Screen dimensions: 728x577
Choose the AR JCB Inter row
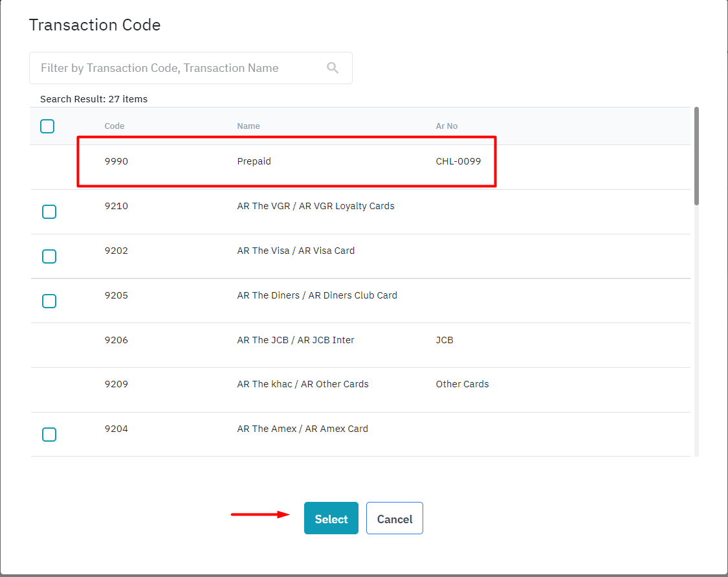coord(296,340)
